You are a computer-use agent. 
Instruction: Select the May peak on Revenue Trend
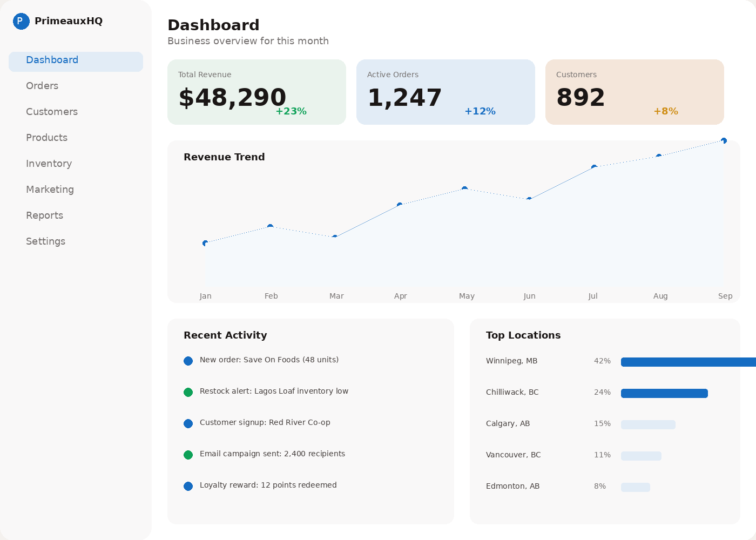click(465, 188)
